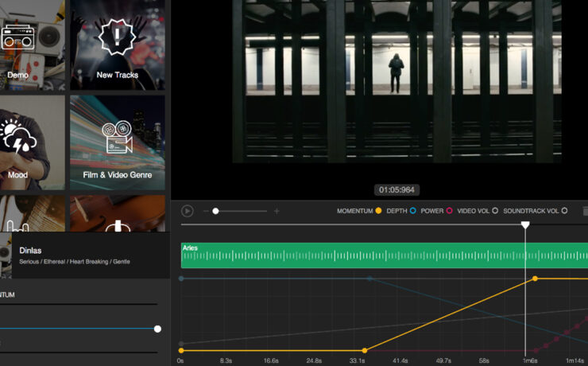Click the New Tracks starburst exclamation icon
The width and height of the screenshot is (588, 366).
[117, 37]
